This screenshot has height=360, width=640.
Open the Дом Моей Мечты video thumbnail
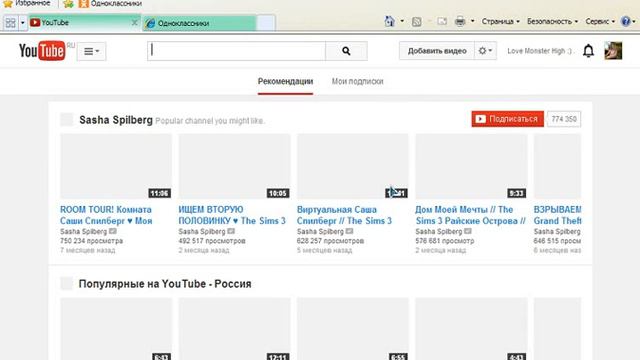pos(471,166)
